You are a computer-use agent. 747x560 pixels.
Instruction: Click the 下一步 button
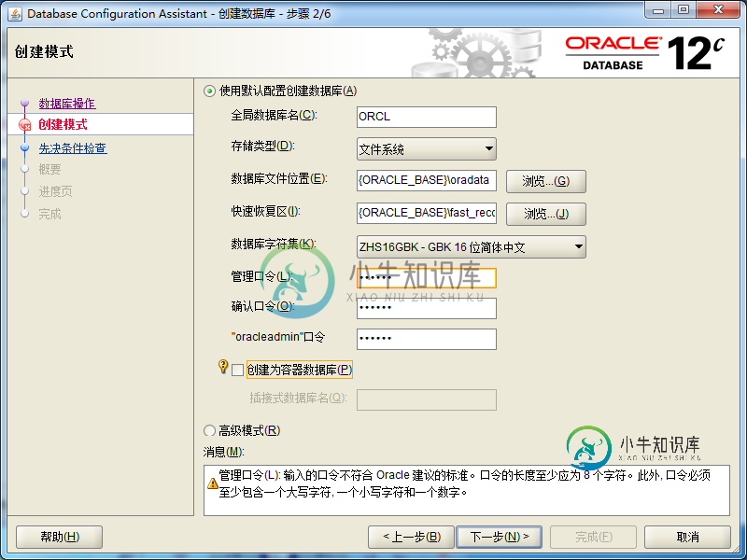tap(500, 538)
